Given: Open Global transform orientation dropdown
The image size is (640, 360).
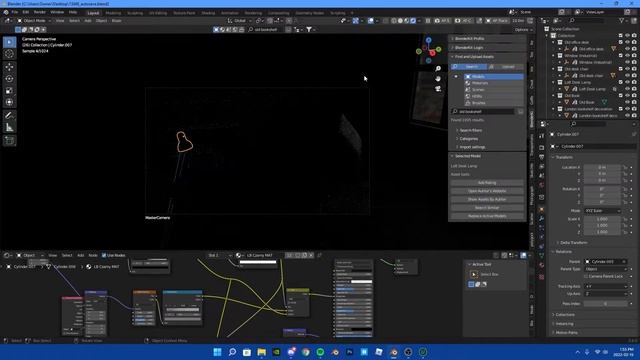Looking at the screenshot, I should point(239,20).
